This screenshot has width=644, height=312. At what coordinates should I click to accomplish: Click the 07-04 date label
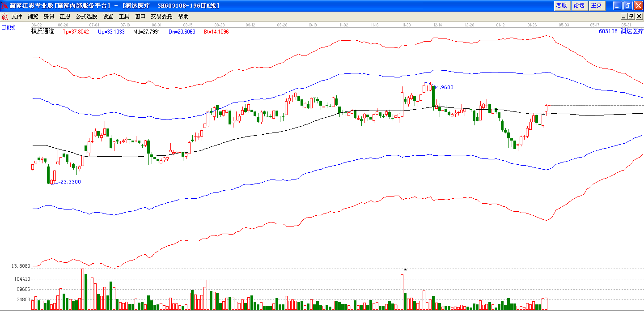point(94,25)
